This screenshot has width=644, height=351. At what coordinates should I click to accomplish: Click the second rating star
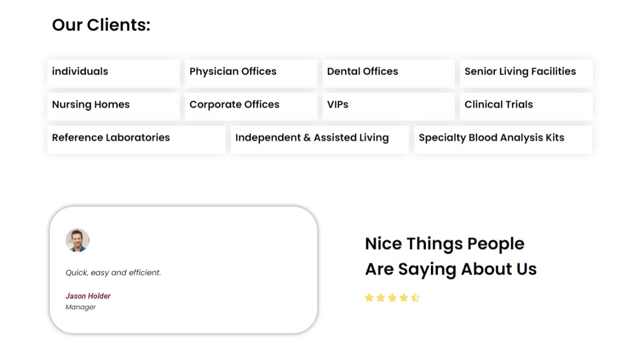tap(381, 298)
